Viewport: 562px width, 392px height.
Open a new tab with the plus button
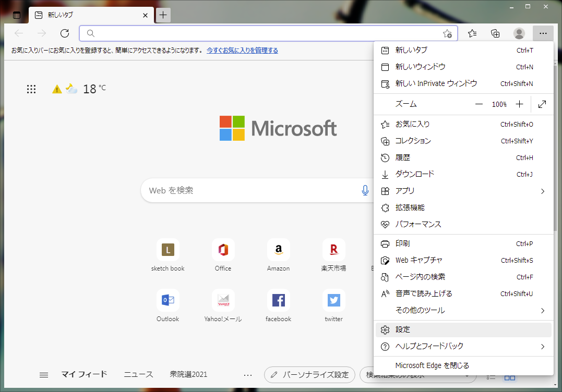tap(163, 15)
